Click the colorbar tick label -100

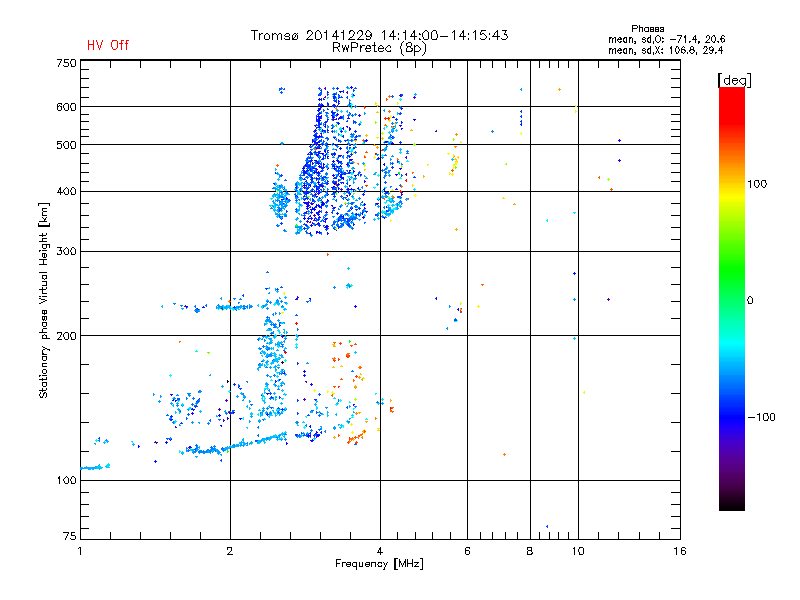(761, 417)
